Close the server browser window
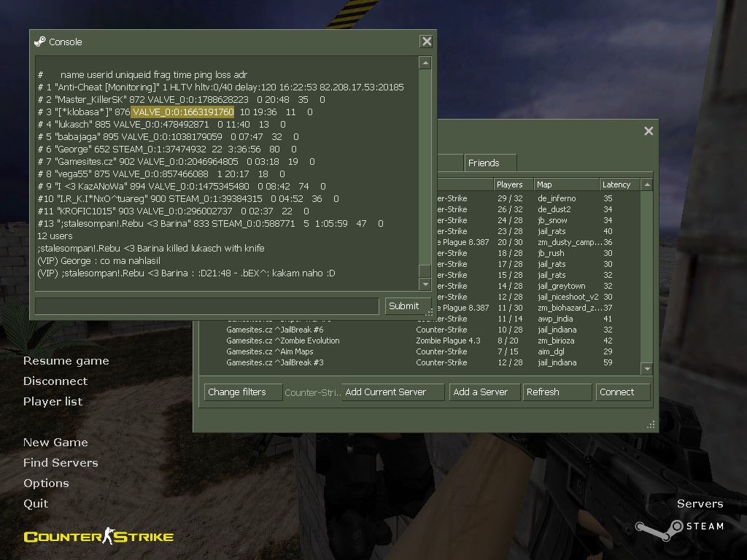The width and height of the screenshot is (747, 560). point(649,131)
